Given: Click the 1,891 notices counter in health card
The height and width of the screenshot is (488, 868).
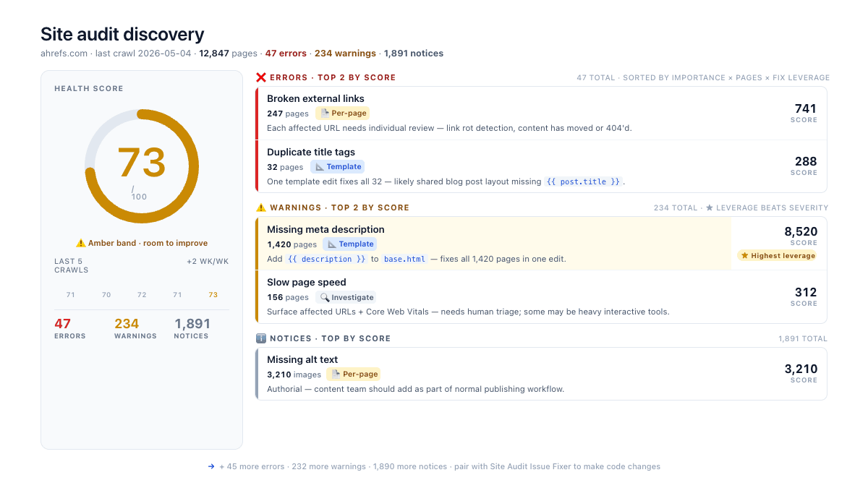Looking at the screenshot, I should [192, 328].
